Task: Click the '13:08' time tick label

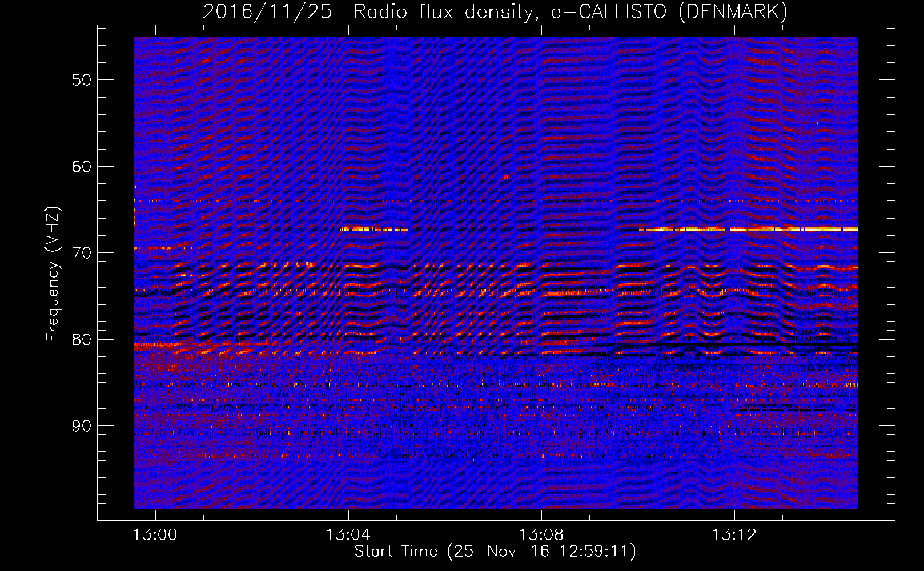Action: click(541, 535)
